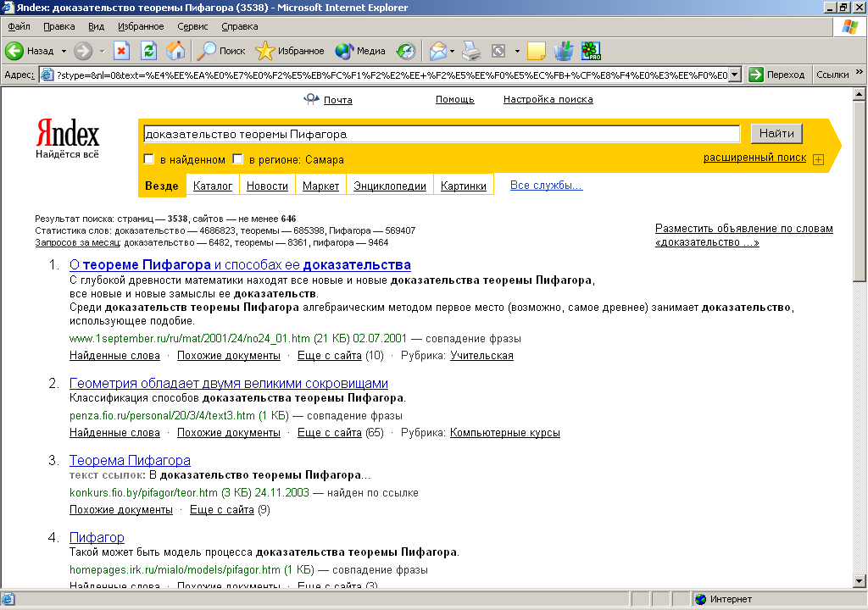Click the IE icon in status bar
This screenshot has height=610, width=868.
[x=8, y=599]
